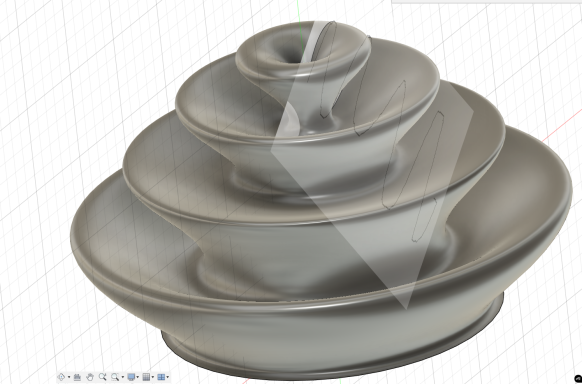Open the Grid and Snaps dropdown arrow

pos(153,377)
